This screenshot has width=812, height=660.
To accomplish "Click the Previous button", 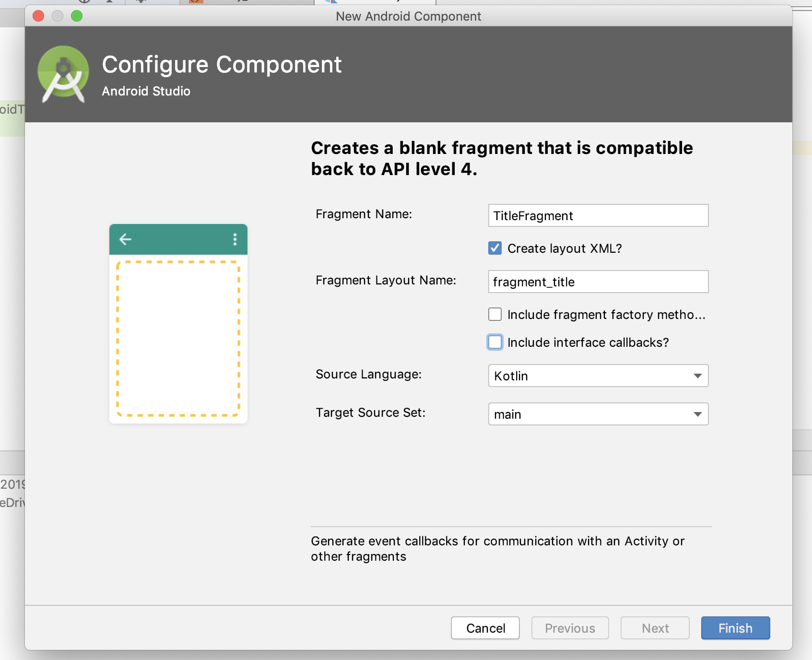I will point(570,628).
